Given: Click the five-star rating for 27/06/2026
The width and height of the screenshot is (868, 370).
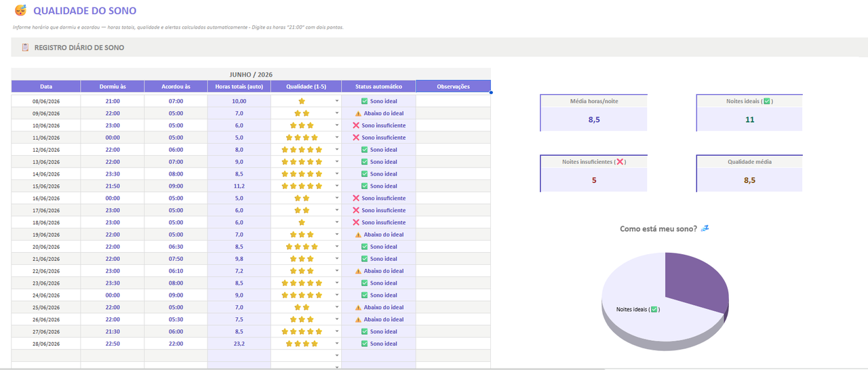Looking at the screenshot, I should coord(302,331).
